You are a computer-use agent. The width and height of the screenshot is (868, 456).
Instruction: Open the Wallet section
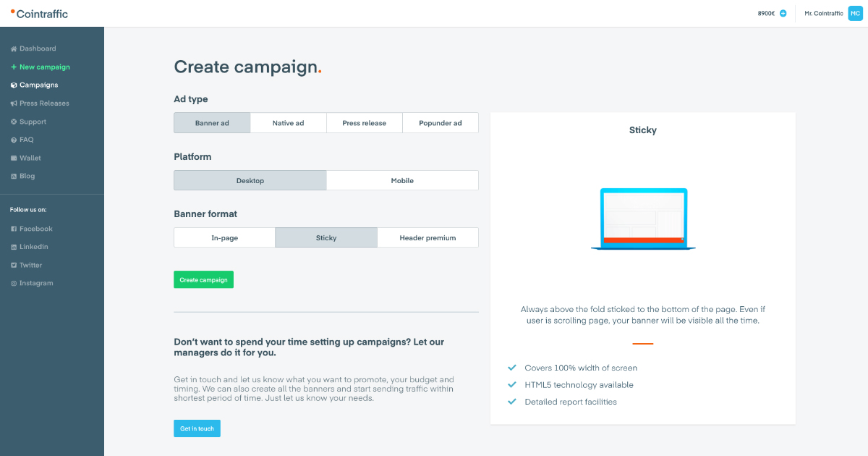pos(29,157)
